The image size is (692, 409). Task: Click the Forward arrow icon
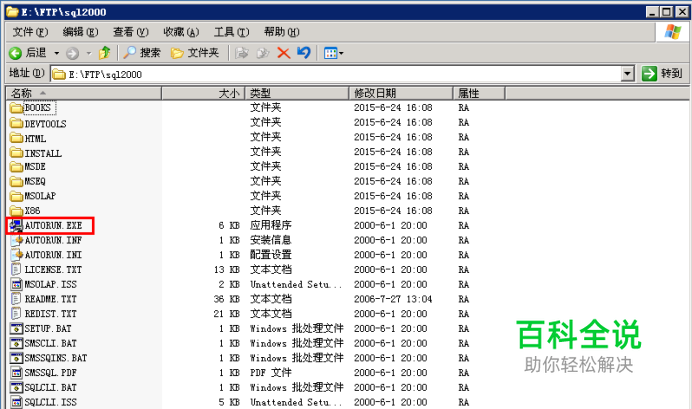(72, 53)
